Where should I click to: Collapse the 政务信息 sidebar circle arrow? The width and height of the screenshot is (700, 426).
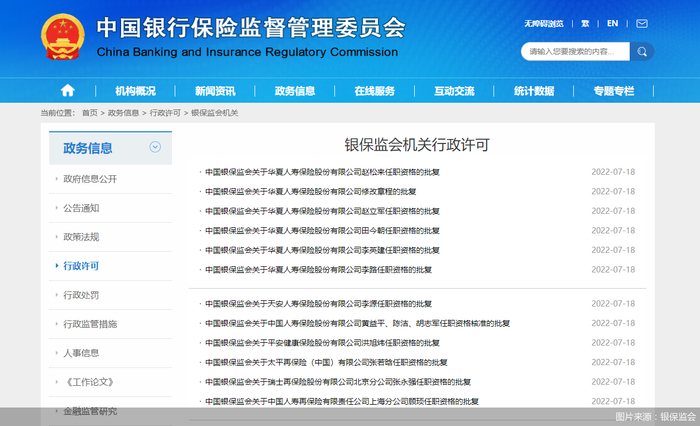point(155,147)
